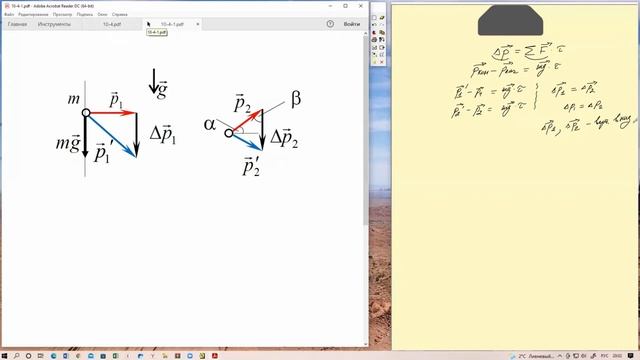Open Task View on the taskbar
This screenshot has width=640, height=360.
point(40,356)
